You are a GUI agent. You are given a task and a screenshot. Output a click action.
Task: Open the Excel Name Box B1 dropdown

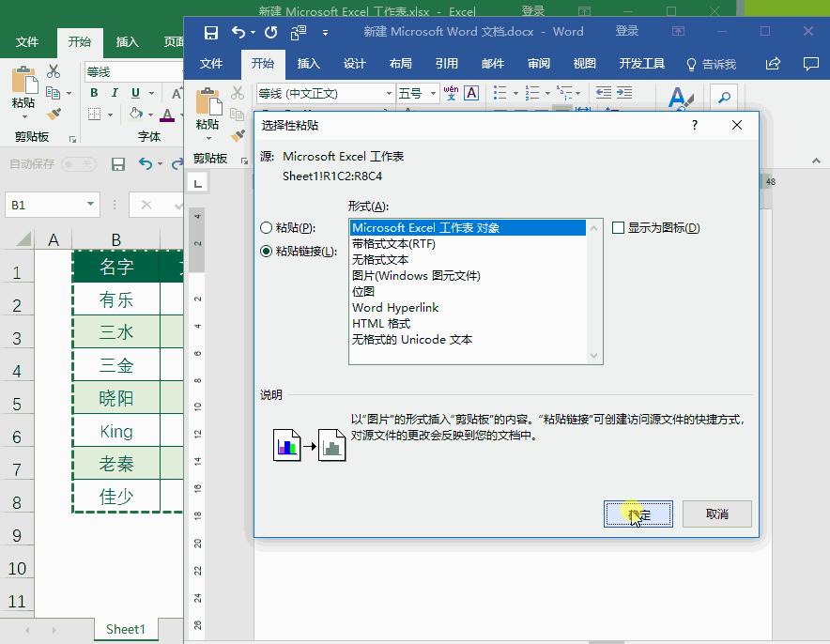[x=90, y=205]
